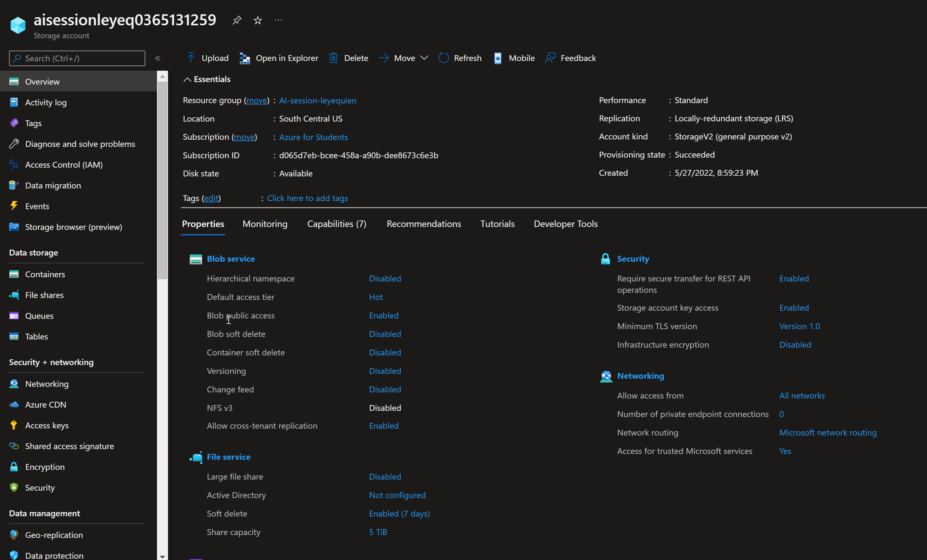Switch to the Monitoring tab
Viewport: 927px width, 560px height.
click(x=265, y=224)
